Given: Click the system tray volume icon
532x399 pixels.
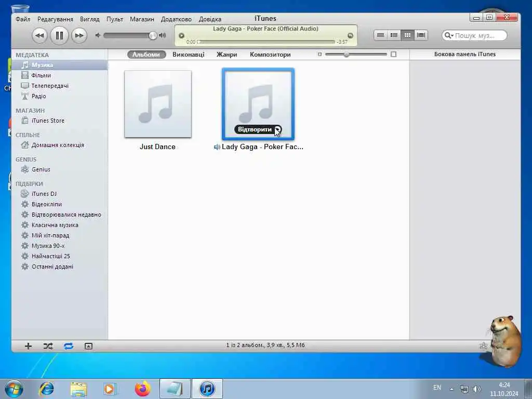Looking at the screenshot, I should click(477, 389).
